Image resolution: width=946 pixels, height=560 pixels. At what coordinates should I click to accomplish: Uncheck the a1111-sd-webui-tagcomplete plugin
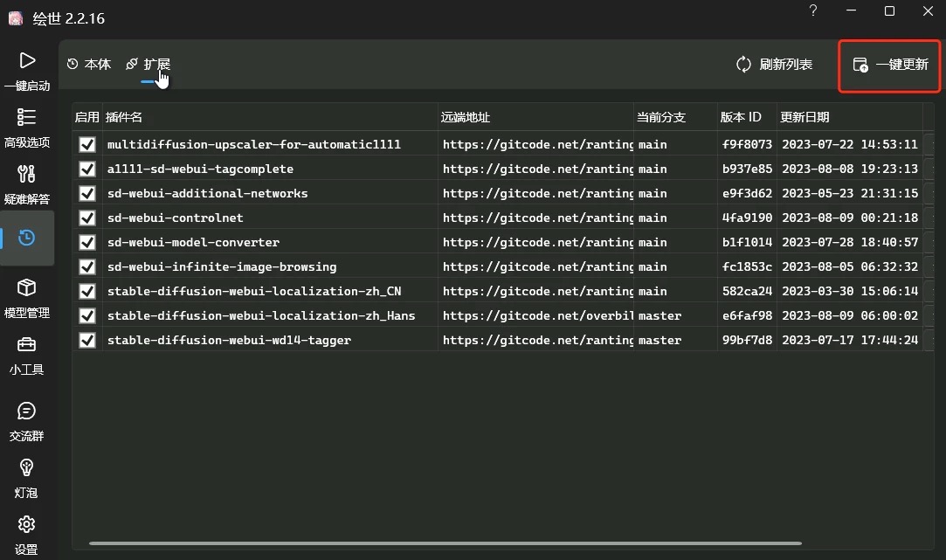[86, 169]
